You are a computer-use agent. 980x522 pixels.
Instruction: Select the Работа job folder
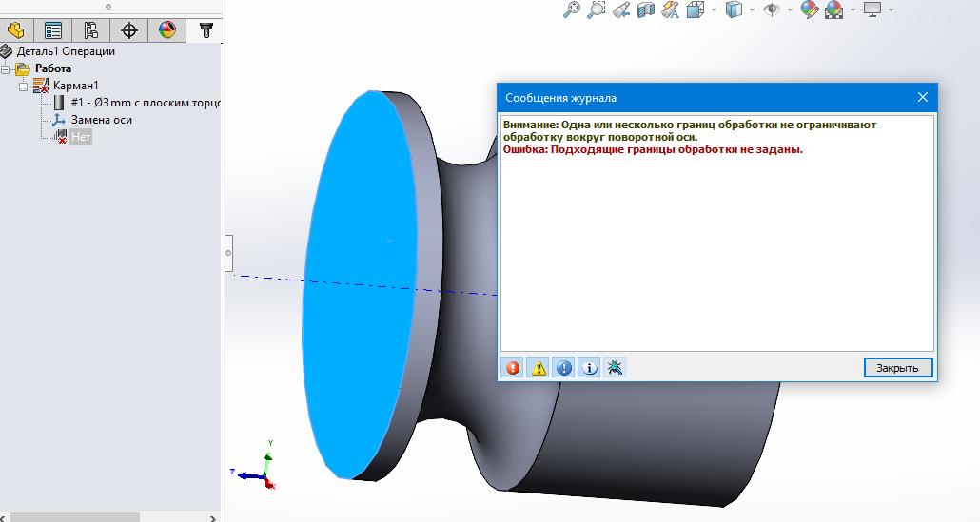point(52,68)
